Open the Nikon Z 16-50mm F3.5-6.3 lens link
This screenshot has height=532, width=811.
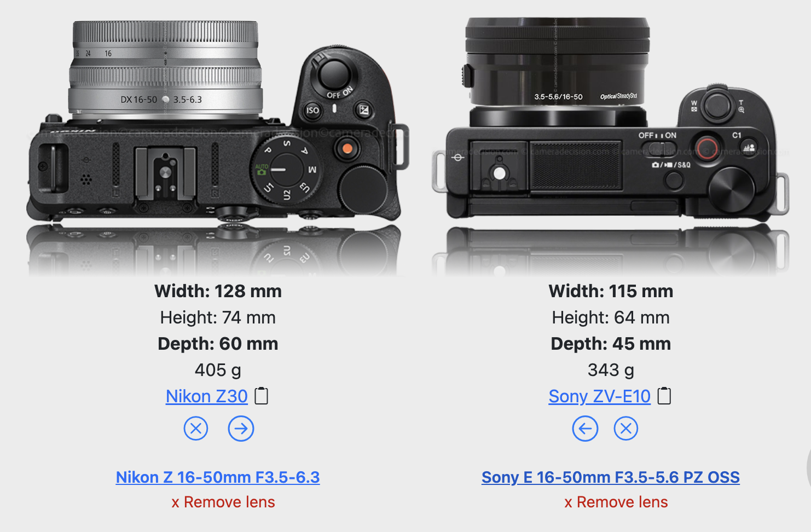pos(218,477)
